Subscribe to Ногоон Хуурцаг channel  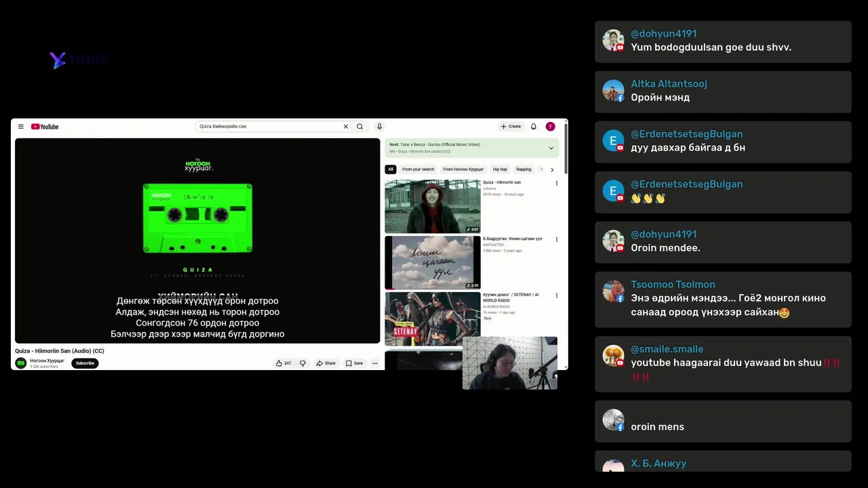pyautogui.click(x=85, y=363)
